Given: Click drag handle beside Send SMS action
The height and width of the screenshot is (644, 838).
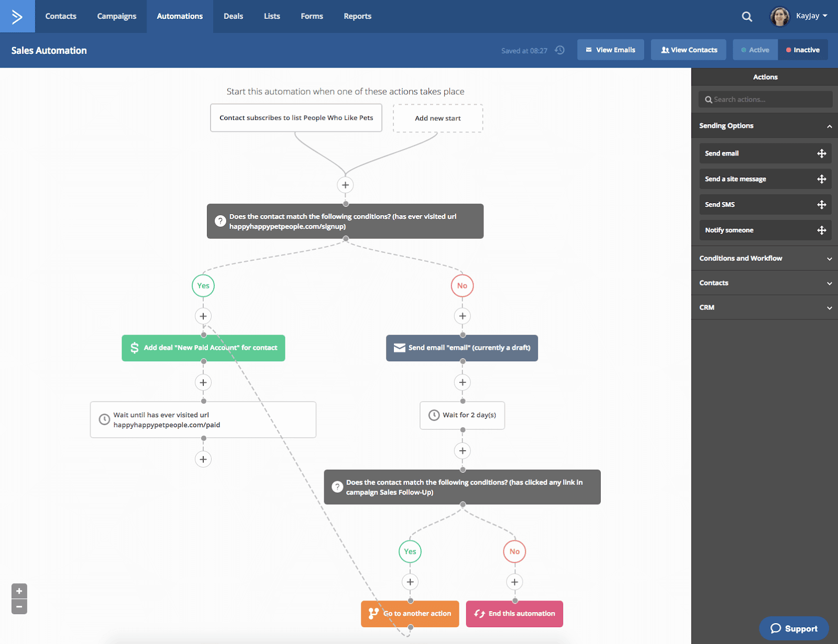Looking at the screenshot, I should click(822, 204).
